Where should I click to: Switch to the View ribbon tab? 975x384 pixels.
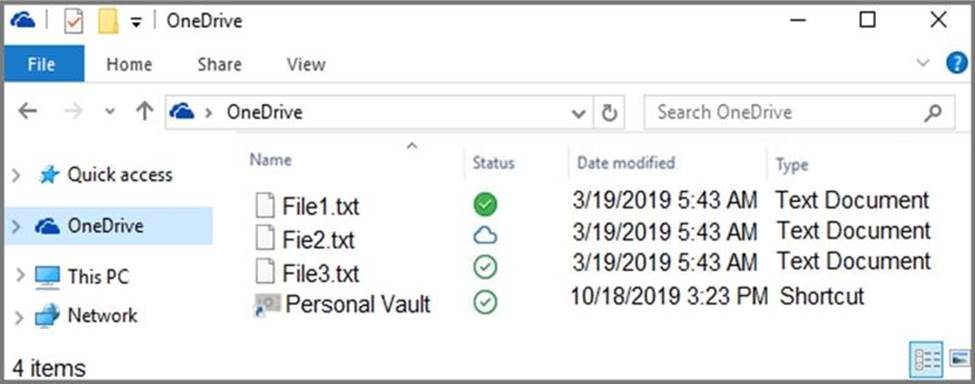306,65
